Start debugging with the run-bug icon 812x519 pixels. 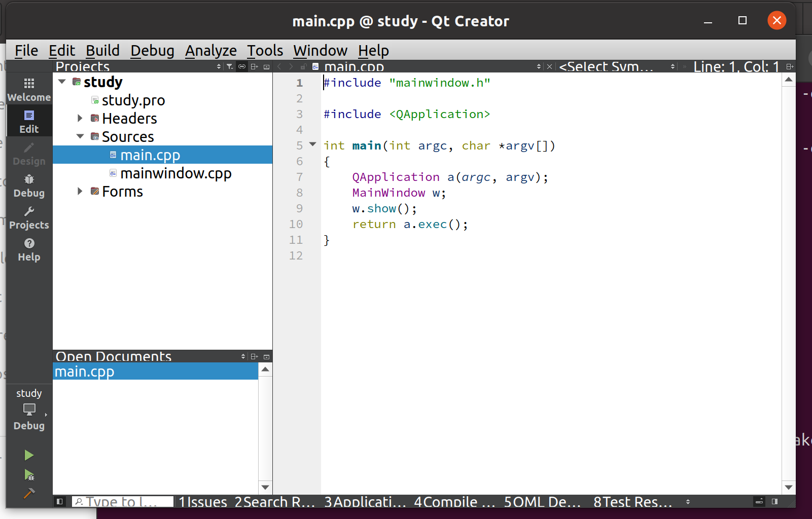(29, 475)
